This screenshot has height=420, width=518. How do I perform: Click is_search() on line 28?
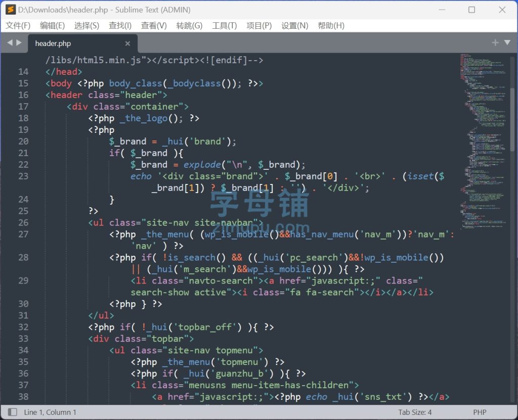[x=197, y=257]
